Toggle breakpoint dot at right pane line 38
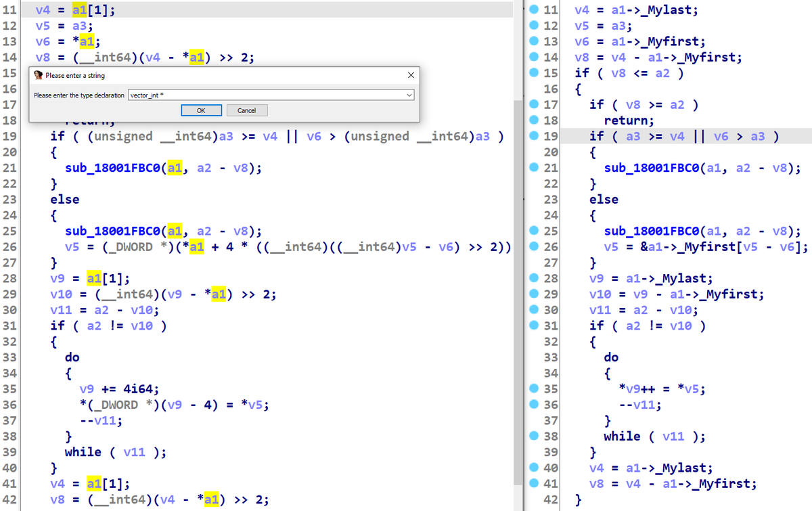The image size is (812, 511). pos(535,436)
